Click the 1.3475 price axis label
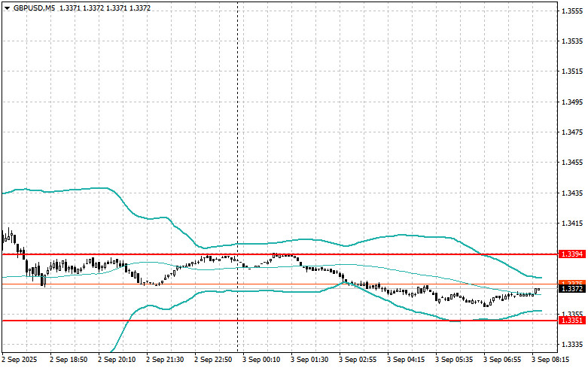The height and width of the screenshot is (368, 588). coord(572,132)
